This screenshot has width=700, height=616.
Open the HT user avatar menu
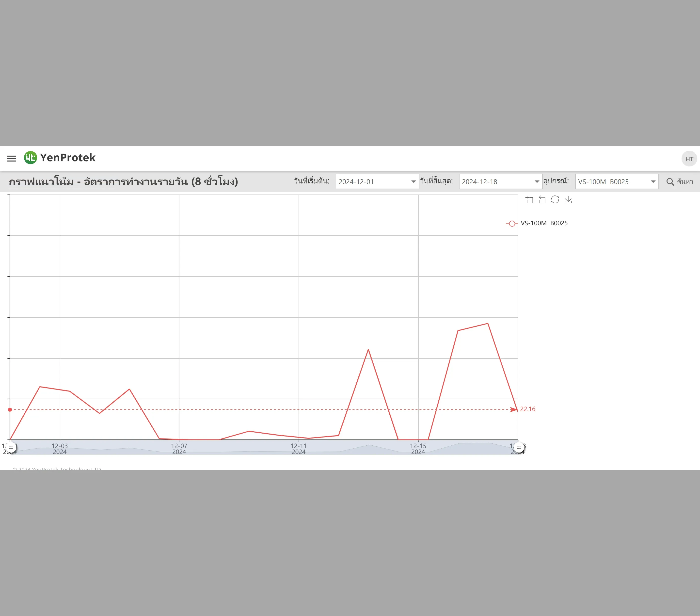point(689,159)
